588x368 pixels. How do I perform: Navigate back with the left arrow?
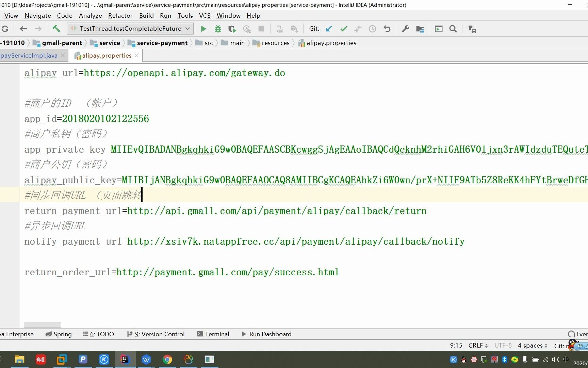pyautogui.click(x=23, y=29)
